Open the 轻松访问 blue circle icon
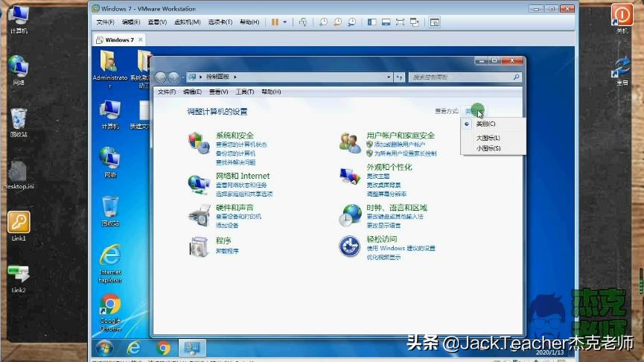The image size is (644, 362). point(349,247)
